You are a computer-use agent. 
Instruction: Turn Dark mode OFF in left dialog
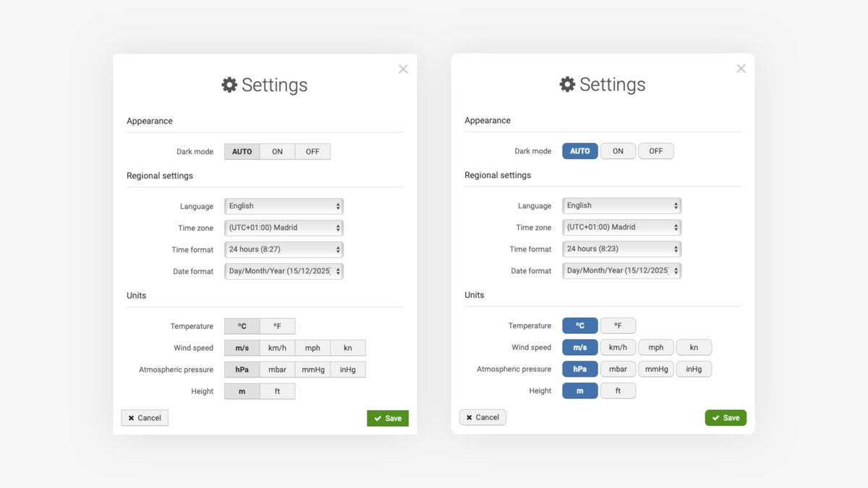(x=312, y=152)
